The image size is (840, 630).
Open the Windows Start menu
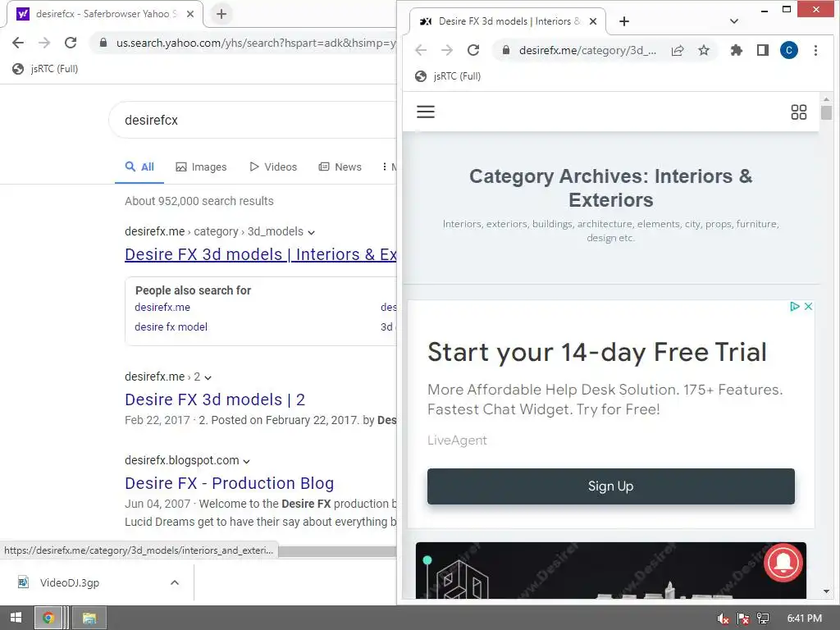click(x=16, y=619)
